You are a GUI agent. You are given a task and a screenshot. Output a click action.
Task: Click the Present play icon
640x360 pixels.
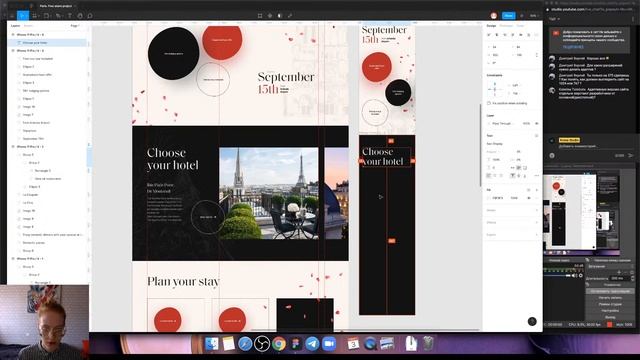521,16
